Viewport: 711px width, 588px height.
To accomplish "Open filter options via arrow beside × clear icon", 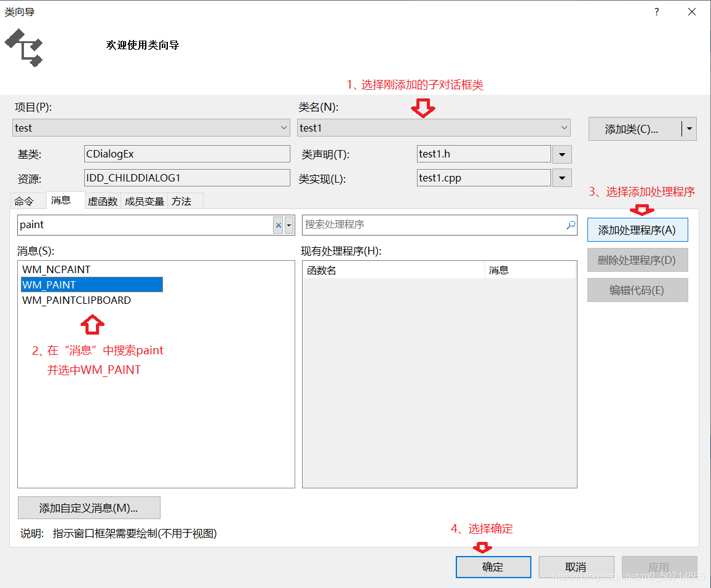I will [x=288, y=225].
